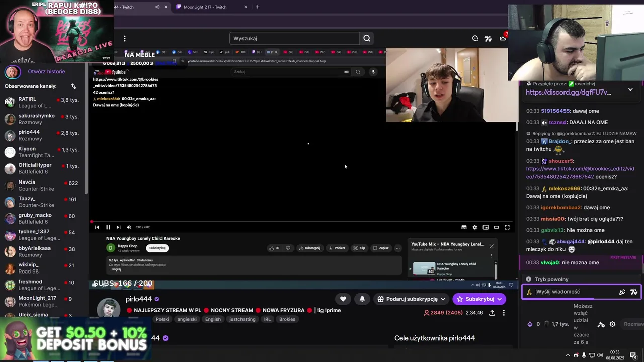The image size is (644, 362).
Task: Sort followed channels with arrows icon
Action: pyautogui.click(x=73, y=86)
